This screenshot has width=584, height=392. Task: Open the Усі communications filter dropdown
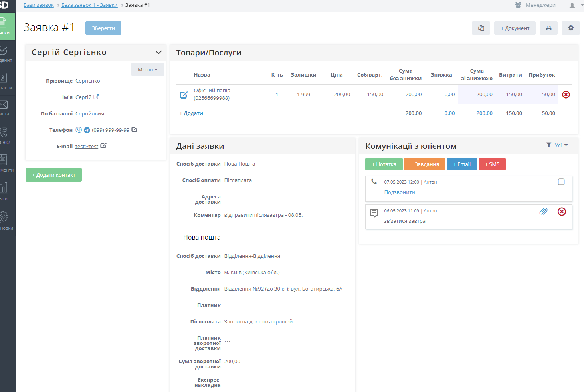pos(558,145)
